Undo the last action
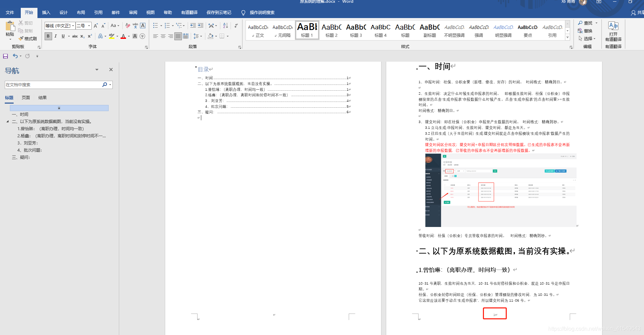 [x=15, y=56]
